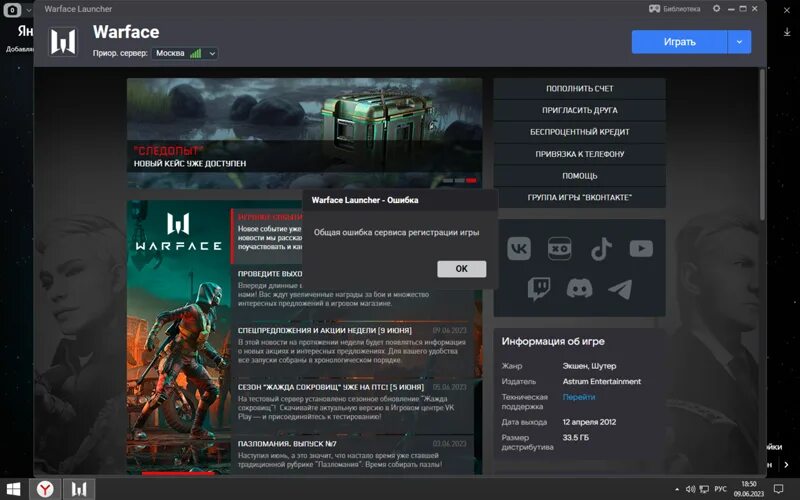Select БЕСПРОЦЕНТНЫЙ КРЕДИТ menu item
800x500 pixels.
coord(580,132)
